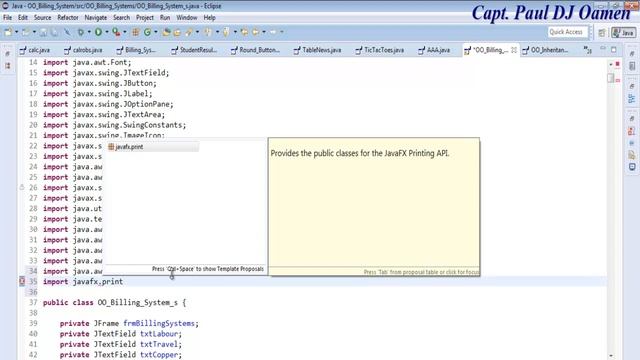
Task: Click the field name txtTravel
Action: 159,344
